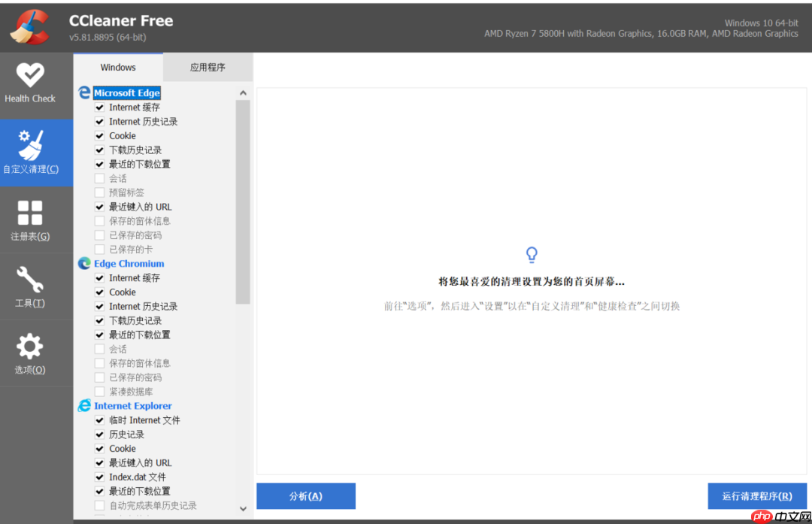The height and width of the screenshot is (524, 812).
Task: Open the 注册表 registry cleaner section
Action: 30,220
